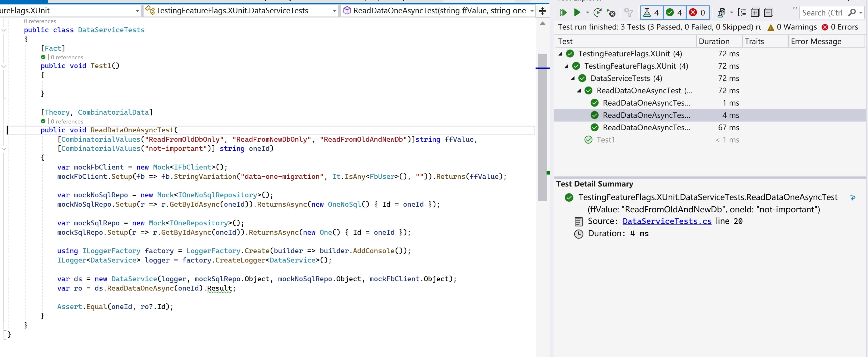Click Run All Tests In View icon

click(563, 13)
